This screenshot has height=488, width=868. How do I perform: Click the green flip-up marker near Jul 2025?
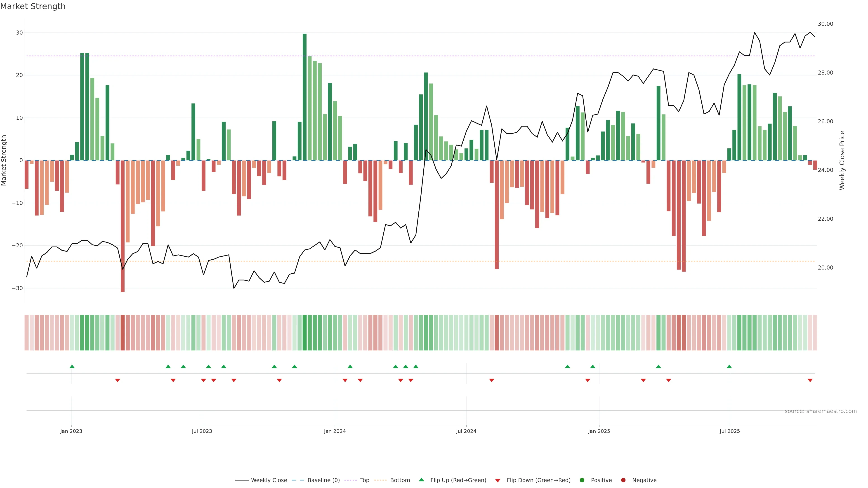coord(729,366)
